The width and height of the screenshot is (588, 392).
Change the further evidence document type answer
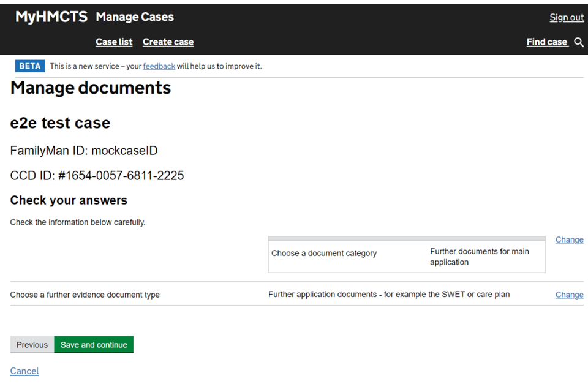coord(569,295)
